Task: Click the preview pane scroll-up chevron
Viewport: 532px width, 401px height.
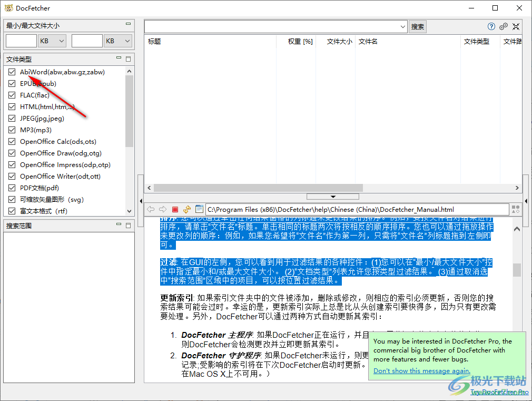Action: pyautogui.click(x=517, y=229)
